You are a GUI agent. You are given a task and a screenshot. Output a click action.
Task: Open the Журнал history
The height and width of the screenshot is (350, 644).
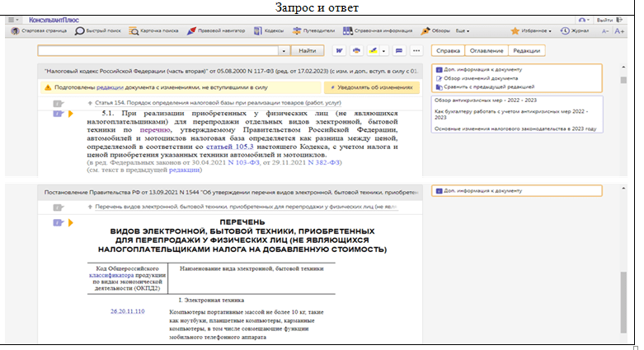pos(575,30)
